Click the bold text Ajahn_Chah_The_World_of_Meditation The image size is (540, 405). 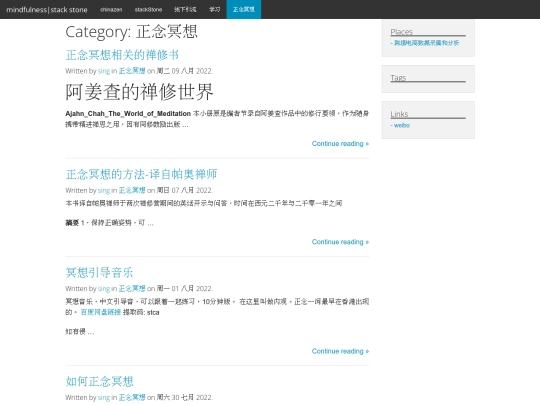[x=128, y=114]
